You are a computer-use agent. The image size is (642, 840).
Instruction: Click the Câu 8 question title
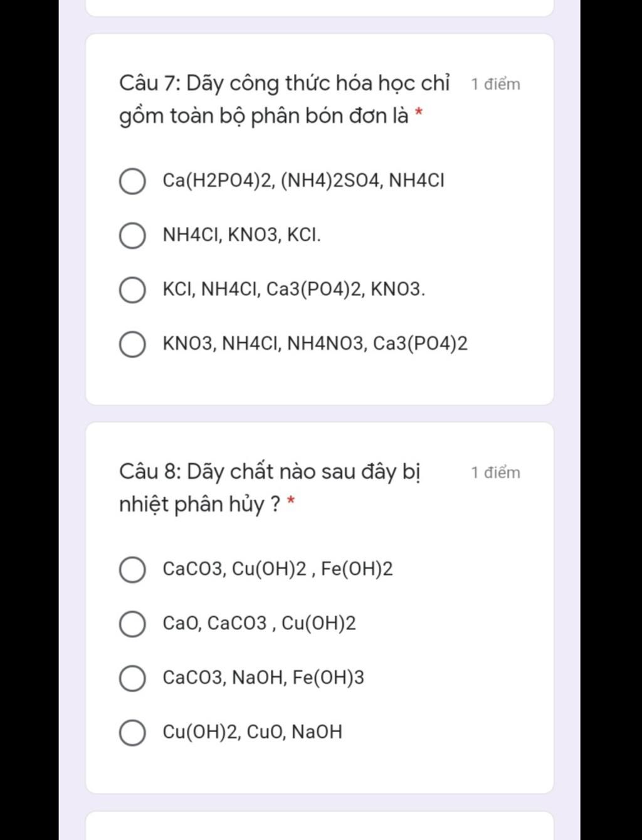coord(270,488)
